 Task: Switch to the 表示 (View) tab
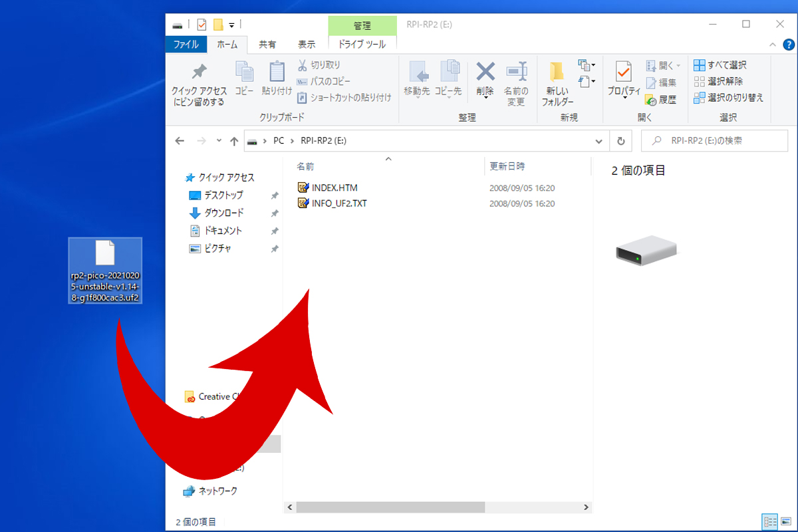[x=307, y=45]
